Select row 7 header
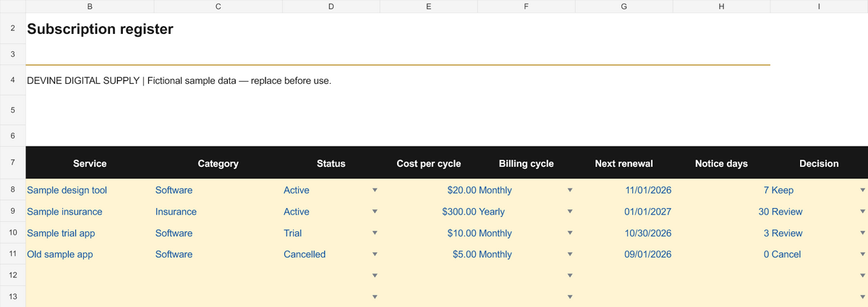This screenshot has height=307, width=868. coord(12,163)
